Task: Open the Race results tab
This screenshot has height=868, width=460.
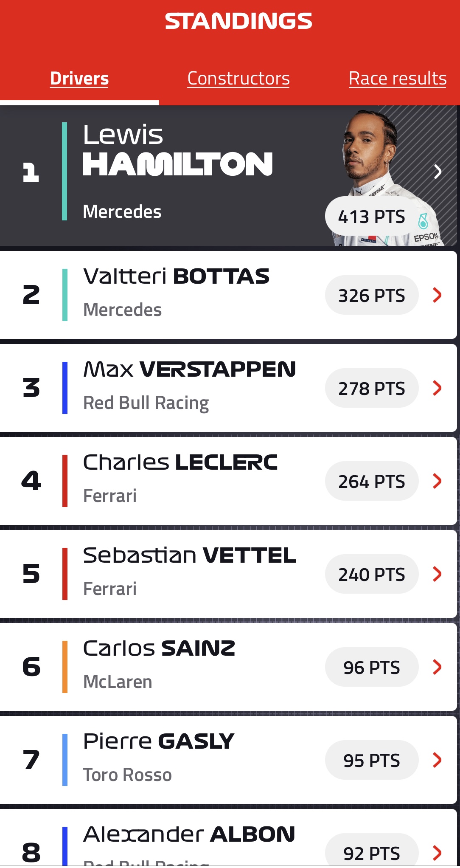Action: click(x=398, y=79)
